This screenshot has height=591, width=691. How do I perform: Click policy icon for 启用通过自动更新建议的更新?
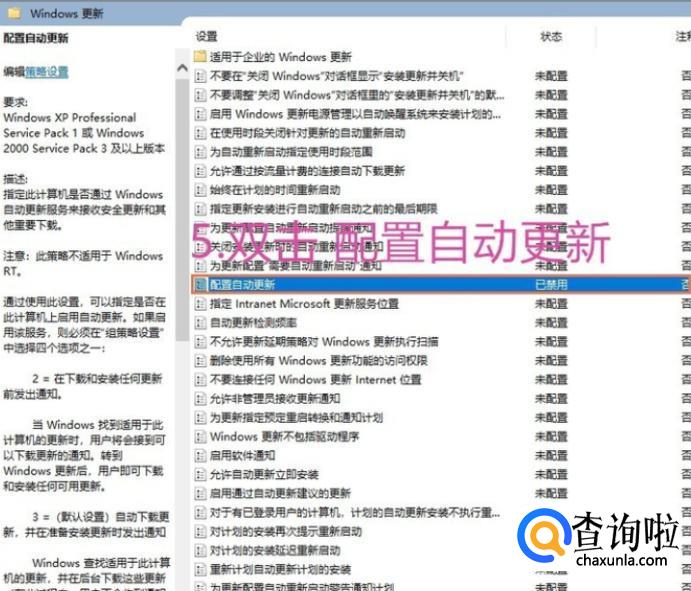tap(201, 494)
